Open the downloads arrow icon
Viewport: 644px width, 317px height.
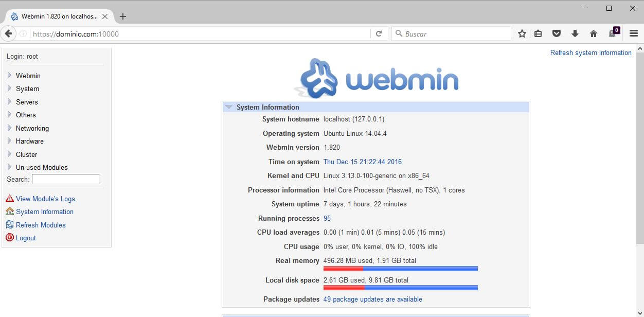(575, 33)
